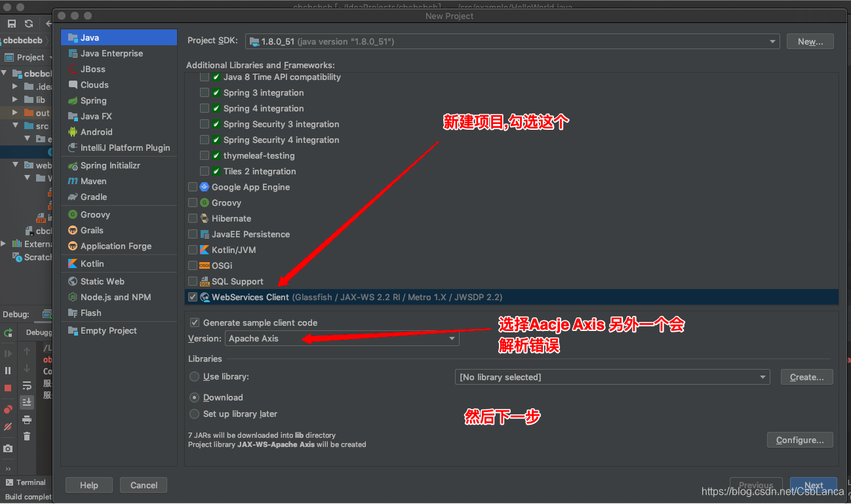Expand out folder in Project tree
This screenshot has height=504, width=851.
(16, 113)
